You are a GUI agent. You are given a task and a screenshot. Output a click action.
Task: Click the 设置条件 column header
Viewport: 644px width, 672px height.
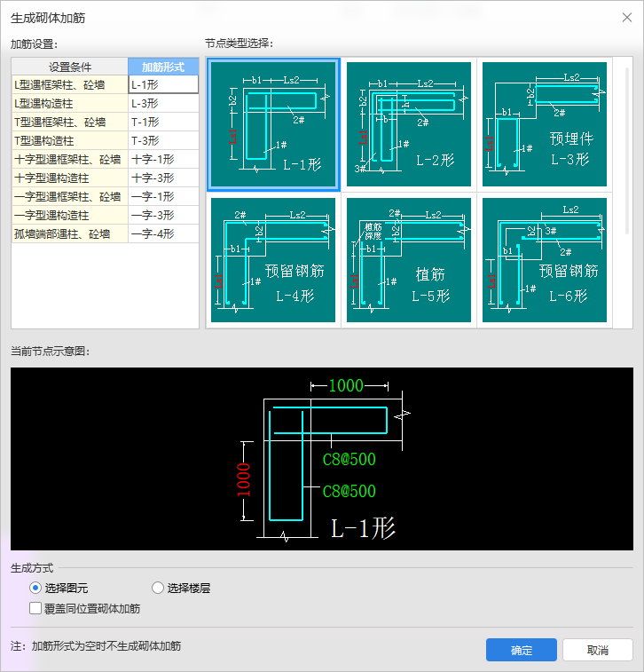70,67
